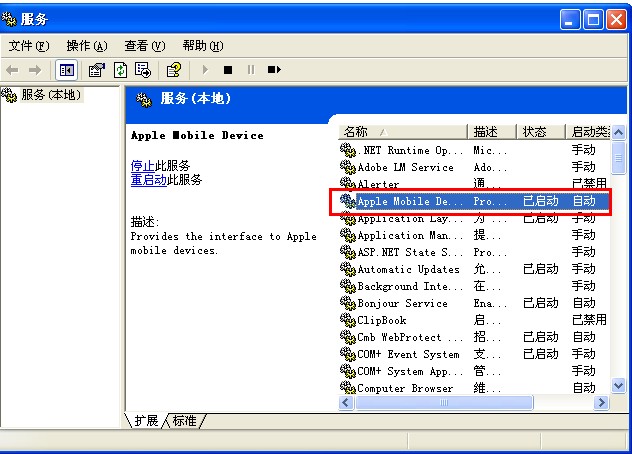
Task: Select the ClipBook service row
Action: [474, 320]
